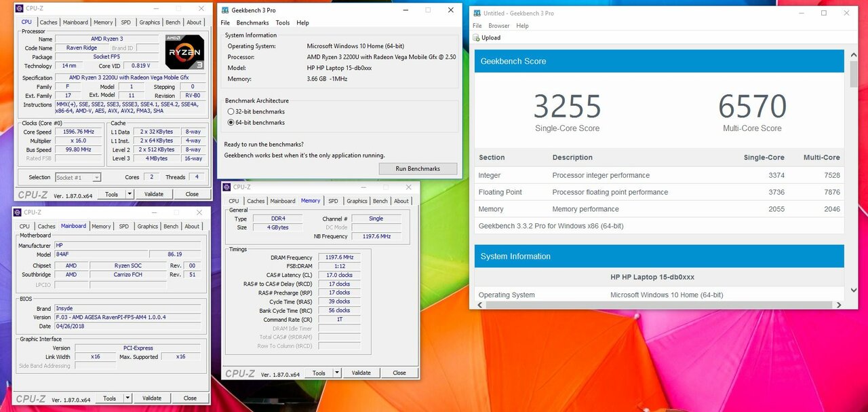Click the Untitled - Geekbench 3 Pro window icon
868x412 pixels.
477,13
